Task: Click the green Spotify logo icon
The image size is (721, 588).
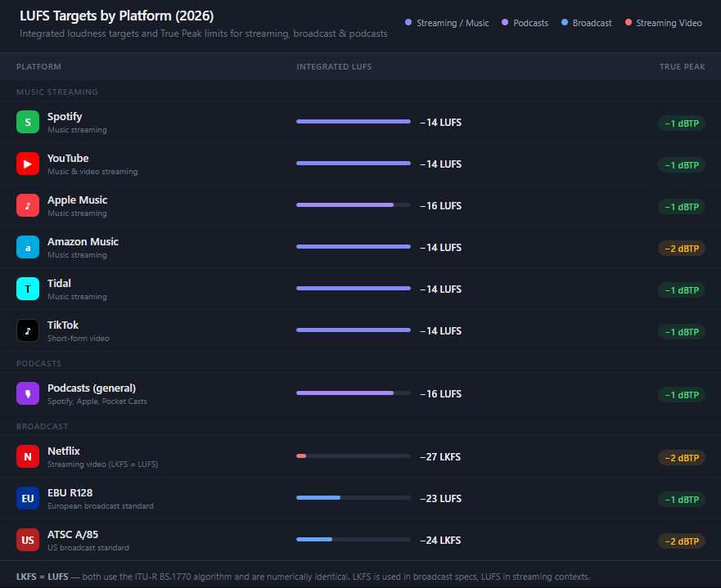Action: [28, 122]
